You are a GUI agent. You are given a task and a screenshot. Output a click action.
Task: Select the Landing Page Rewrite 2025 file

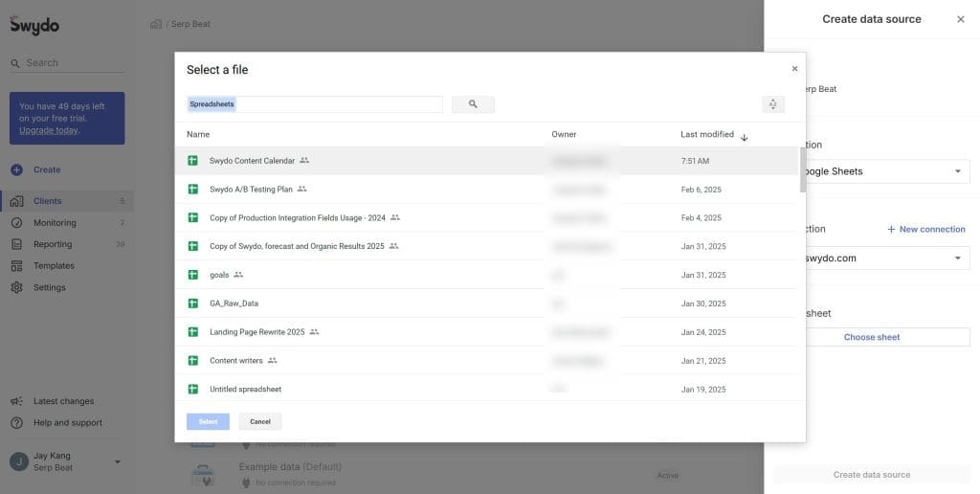487,332
